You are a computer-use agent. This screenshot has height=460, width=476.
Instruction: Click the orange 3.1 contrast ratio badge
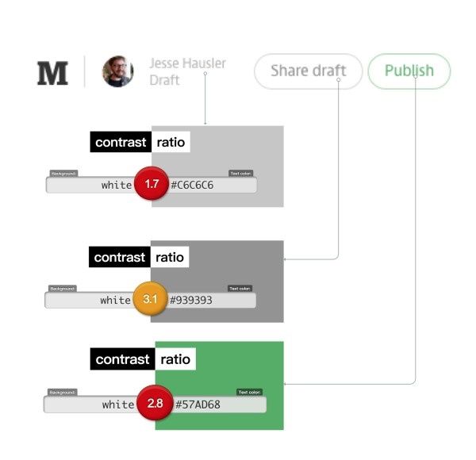pyautogui.click(x=149, y=300)
